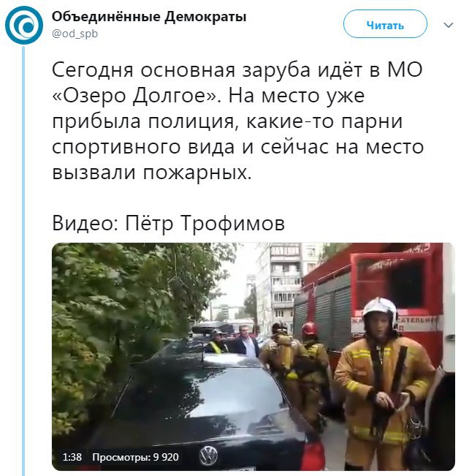The width and height of the screenshot is (461, 476).
Task: Open the Объединённые Демократы account name
Action: (x=148, y=16)
